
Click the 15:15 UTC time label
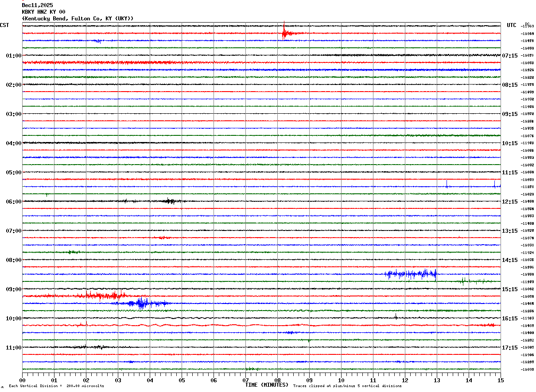(510, 289)
